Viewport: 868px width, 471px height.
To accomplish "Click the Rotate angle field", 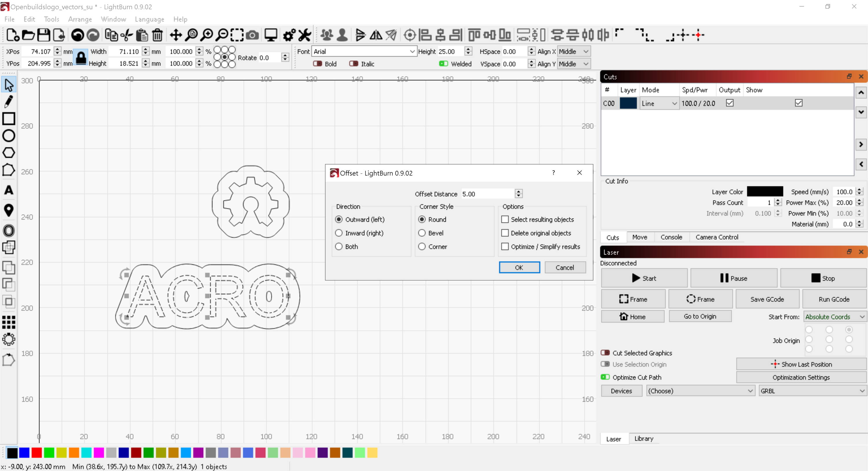I will [270, 58].
